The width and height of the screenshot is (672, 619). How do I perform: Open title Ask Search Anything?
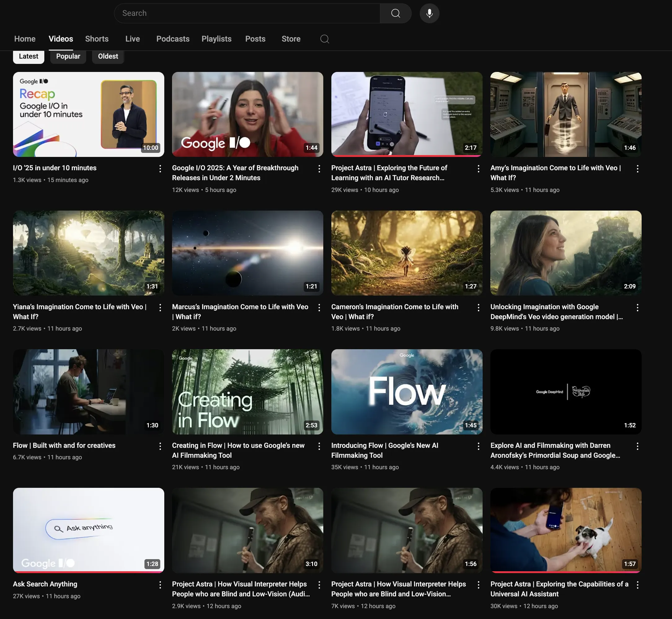(x=45, y=584)
